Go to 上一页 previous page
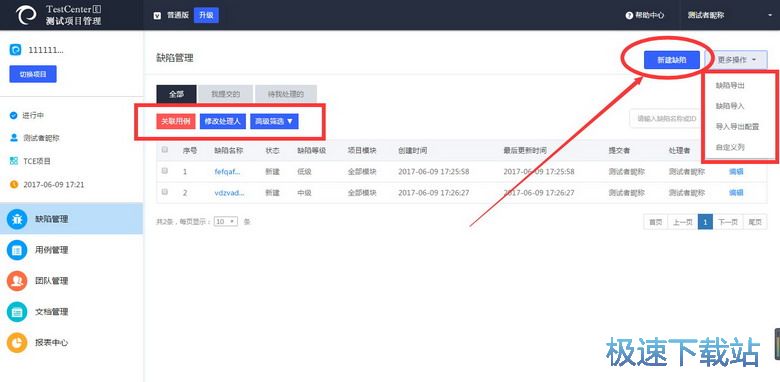Viewport: 780px width, 382px height. [x=682, y=222]
